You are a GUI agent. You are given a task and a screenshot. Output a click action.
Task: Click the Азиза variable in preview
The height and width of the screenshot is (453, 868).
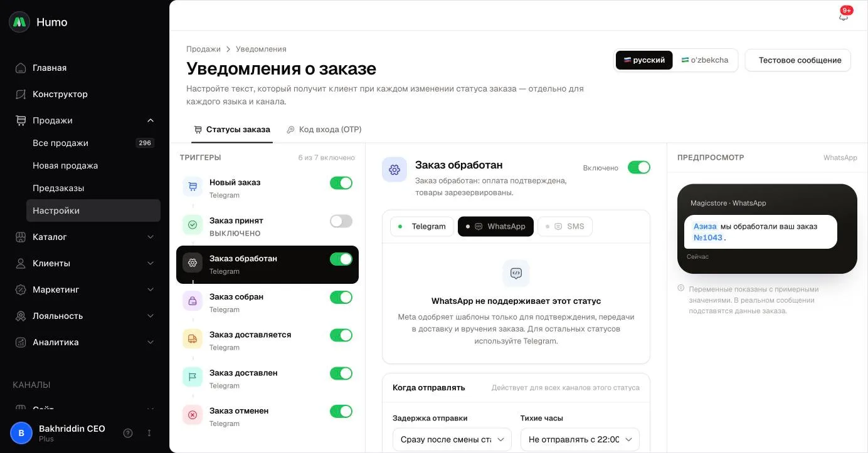[705, 226]
